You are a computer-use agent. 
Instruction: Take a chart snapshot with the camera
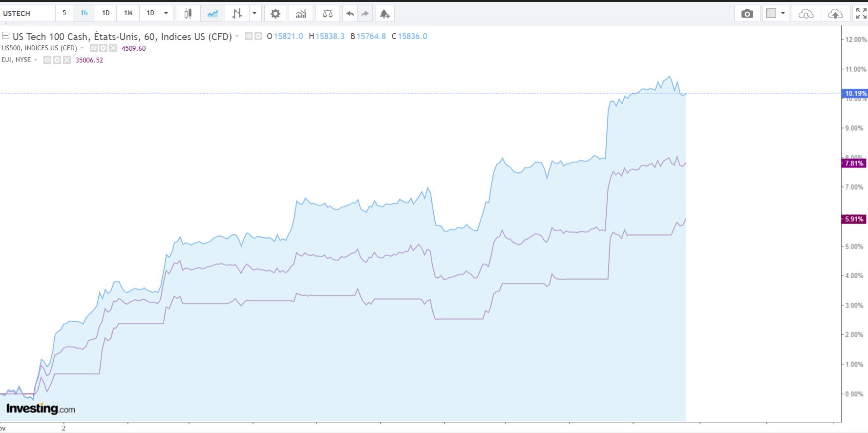747,14
